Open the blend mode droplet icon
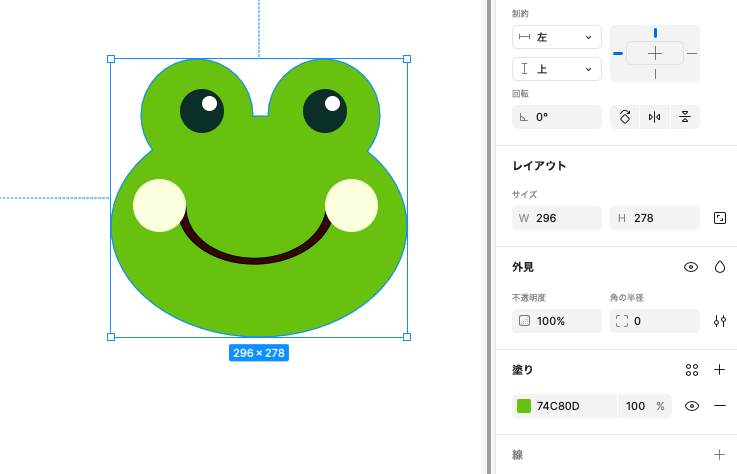 pos(719,267)
